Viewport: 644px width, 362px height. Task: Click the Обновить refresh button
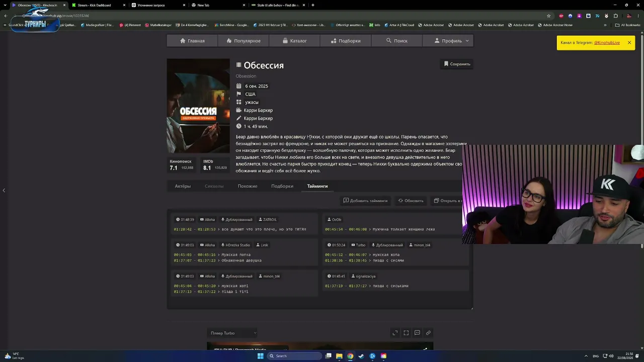point(411,201)
